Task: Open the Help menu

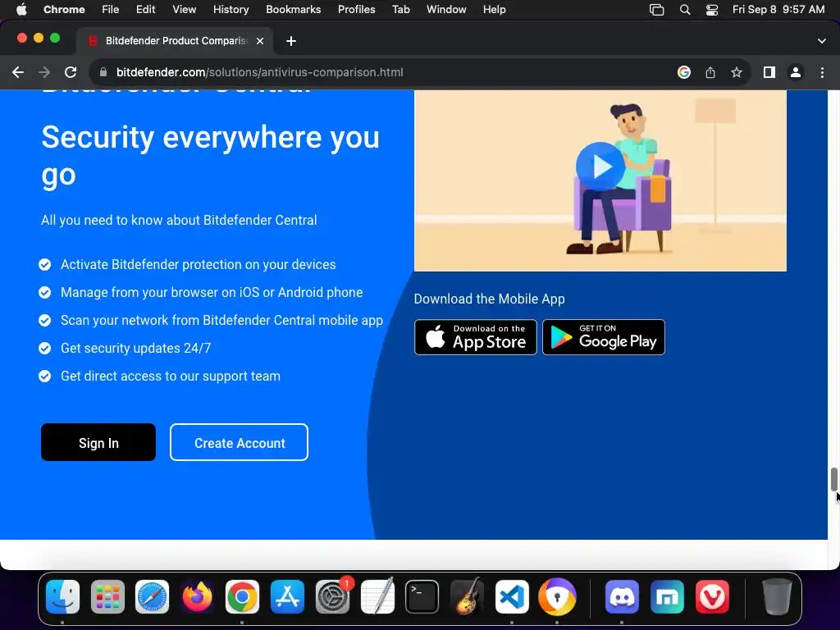Action: pyautogui.click(x=494, y=10)
